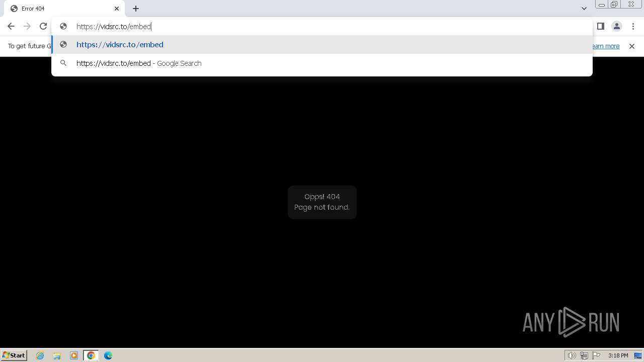Click the globe icon beside the https://vidsrc.to/embed suggestion
The image size is (644, 362).
[63, 45]
